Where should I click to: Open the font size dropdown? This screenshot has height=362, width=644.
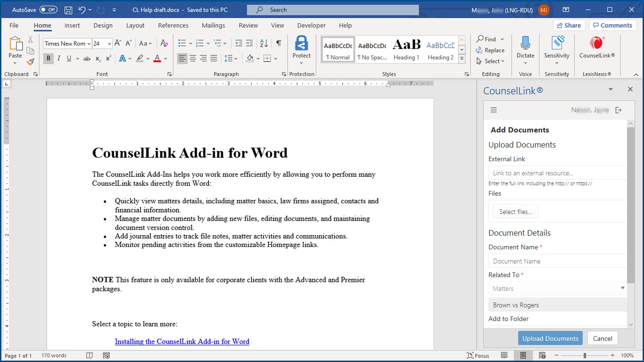click(x=109, y=44)
